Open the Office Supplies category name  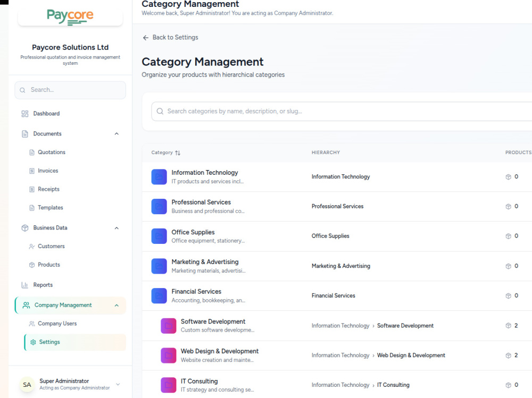(x=193, y=232)
